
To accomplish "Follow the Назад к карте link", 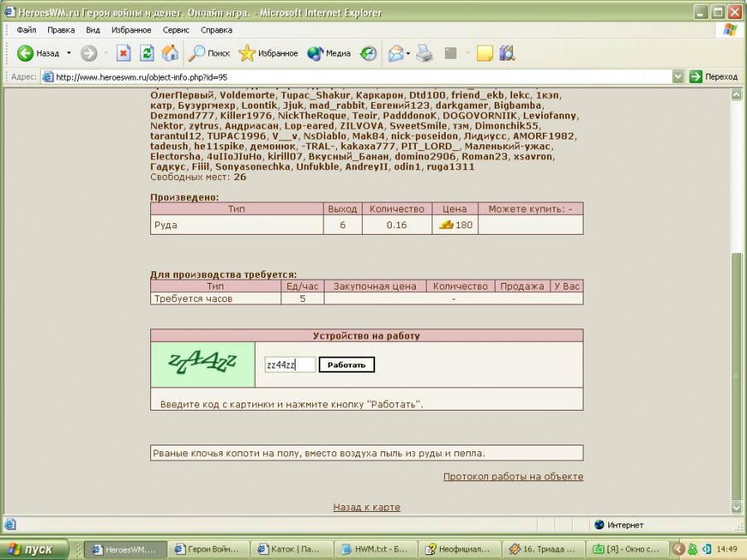I will point(366,507).
